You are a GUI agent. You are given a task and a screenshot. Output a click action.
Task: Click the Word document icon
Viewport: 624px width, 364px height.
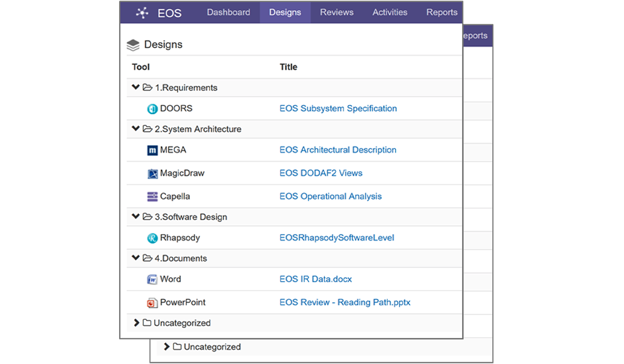click(x=152, y=279)
